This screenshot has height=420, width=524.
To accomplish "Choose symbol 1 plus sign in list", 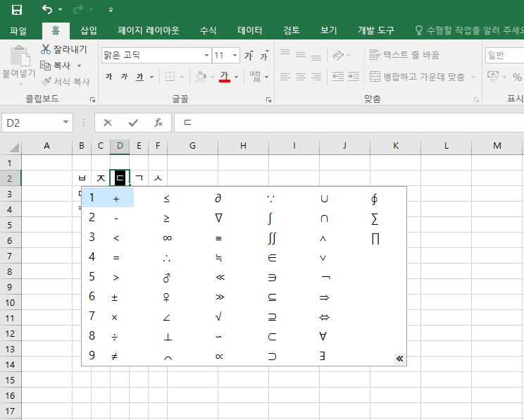I will (x=108, y=197).
